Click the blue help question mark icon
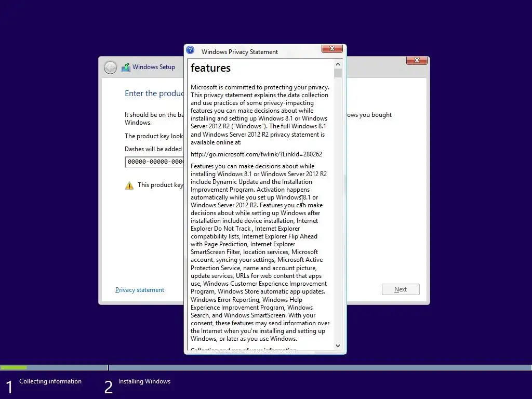The width and height of the screenshot is (532, 399). coord(190,50)
